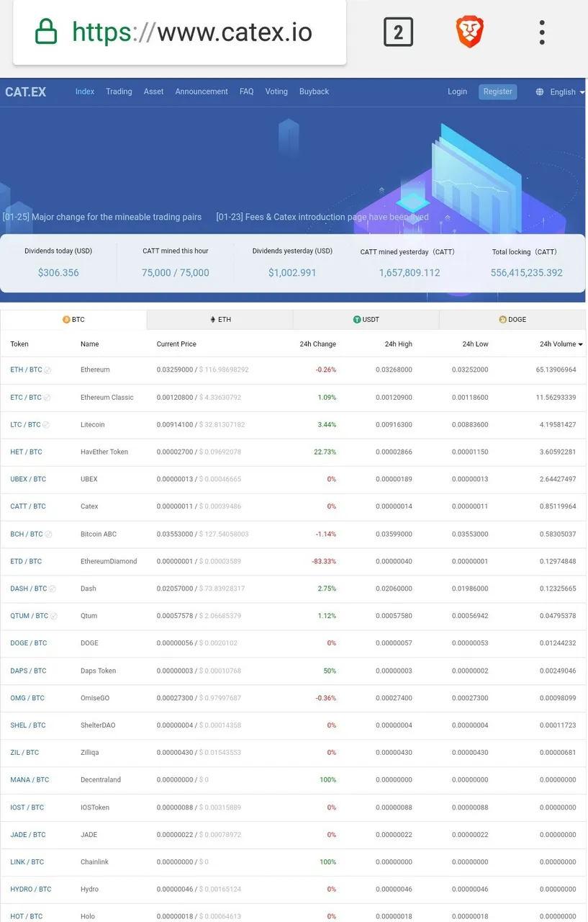Click the 24h Change column header
Screen dimensions: 588x922
coord(318,344)
